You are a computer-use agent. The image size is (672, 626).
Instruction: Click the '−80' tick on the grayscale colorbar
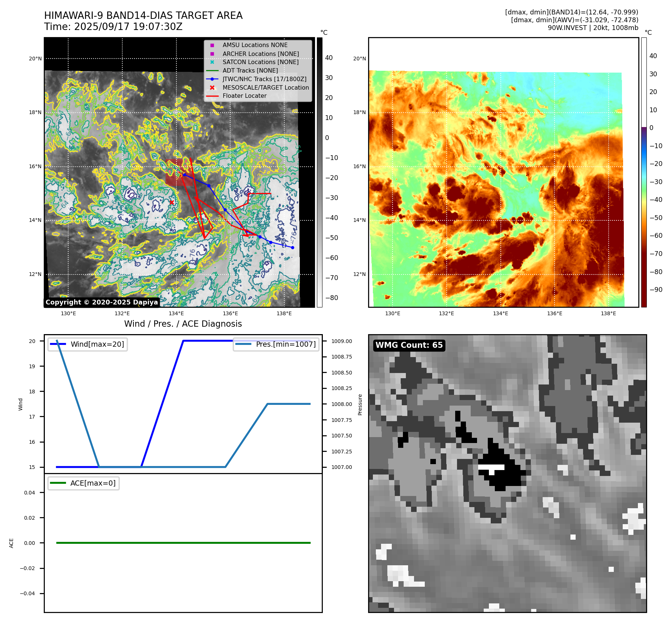[x=332, y=298]
